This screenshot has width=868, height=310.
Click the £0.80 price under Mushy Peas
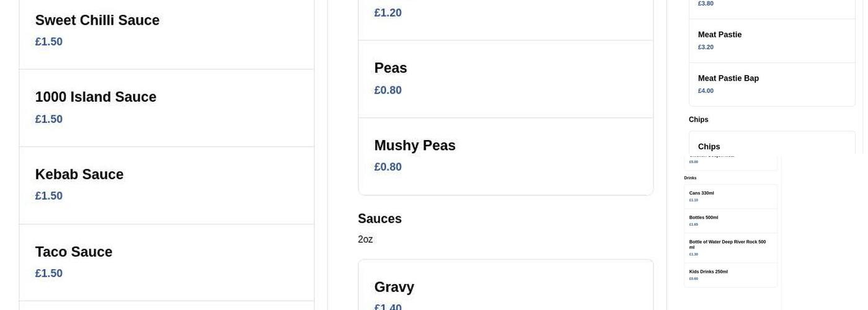388,167
